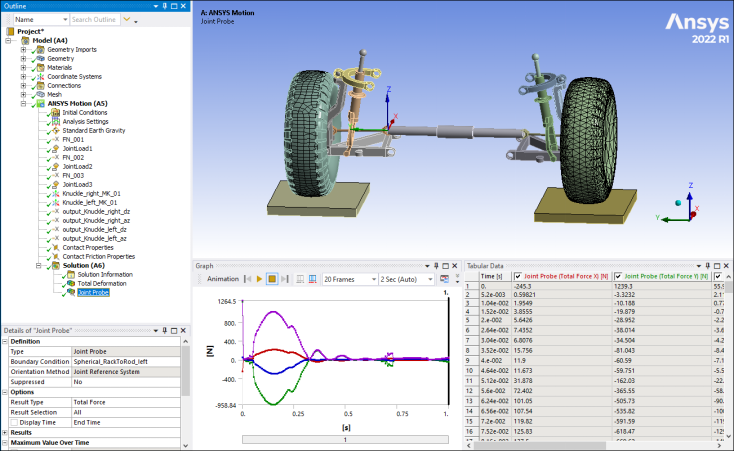Toggle the third column checkbox in Tabular Data
The image size is (734, 452).
point(718,277)
